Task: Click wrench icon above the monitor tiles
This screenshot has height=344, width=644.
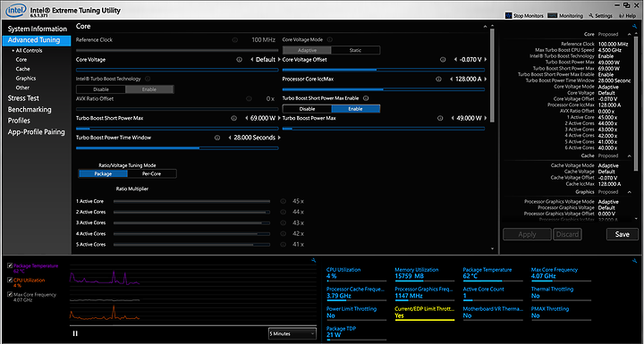Action: [x=634, y=261]
